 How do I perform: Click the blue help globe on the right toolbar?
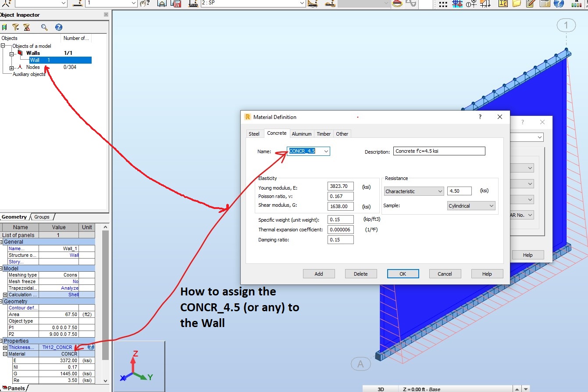coord(559,4)
